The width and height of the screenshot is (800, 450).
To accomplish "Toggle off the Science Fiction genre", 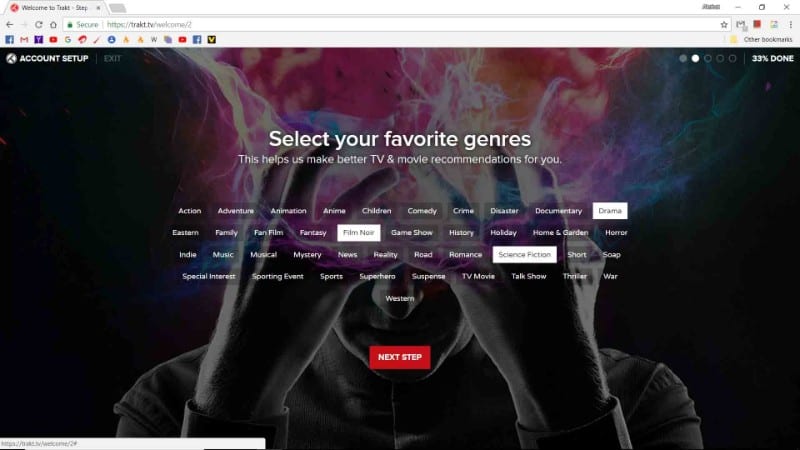I will (524, 255).
